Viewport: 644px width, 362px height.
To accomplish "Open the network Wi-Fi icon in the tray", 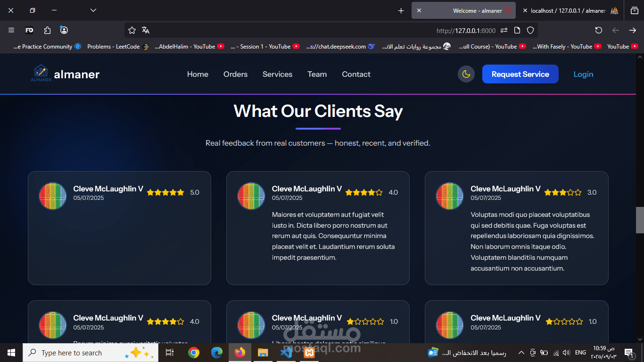I will click(x=555, y=353).
